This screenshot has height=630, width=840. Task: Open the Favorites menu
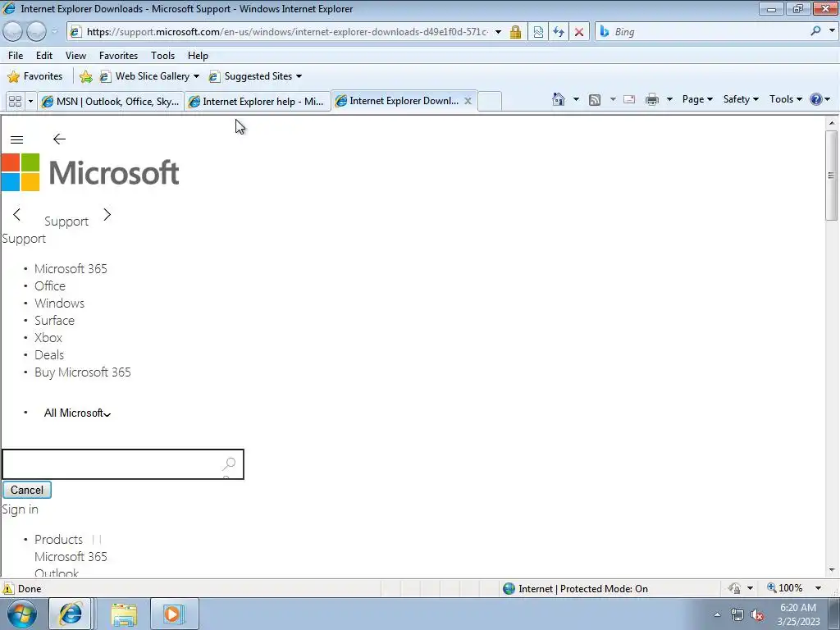tap(118, 56)
